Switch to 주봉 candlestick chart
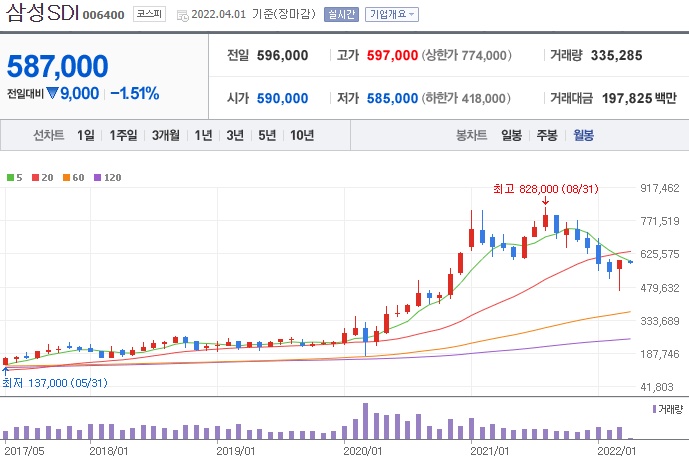This screenshot has width=689, height=458. click(547, 135)
